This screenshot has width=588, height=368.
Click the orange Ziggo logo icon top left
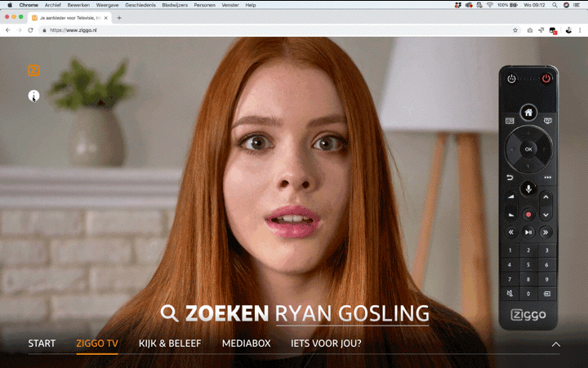click(33, 70)
